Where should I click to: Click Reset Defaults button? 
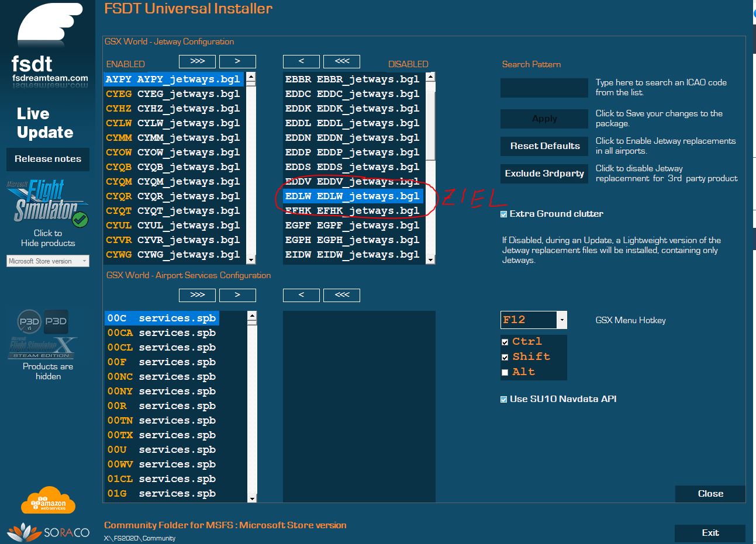click(544, 146)
